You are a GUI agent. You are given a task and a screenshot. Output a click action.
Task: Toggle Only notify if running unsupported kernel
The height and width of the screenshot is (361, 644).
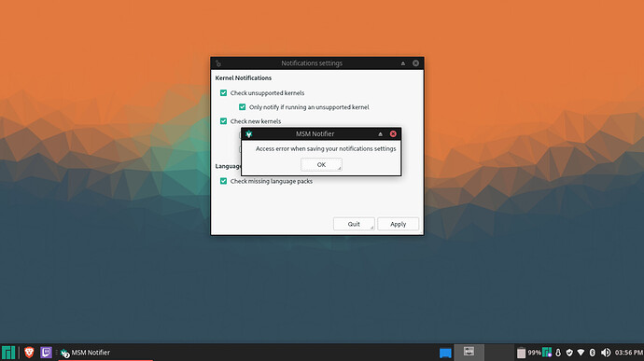pos(243,106)
